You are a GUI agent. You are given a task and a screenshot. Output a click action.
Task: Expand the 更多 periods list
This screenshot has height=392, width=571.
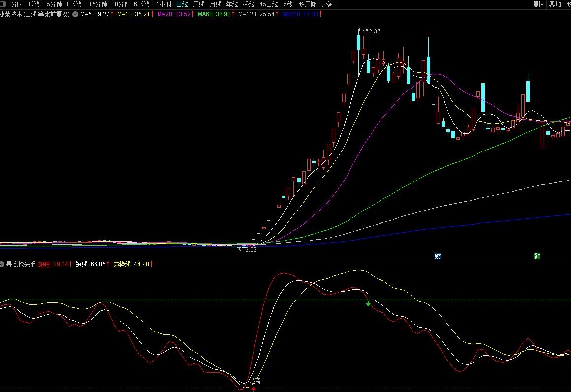click(328, 4)
